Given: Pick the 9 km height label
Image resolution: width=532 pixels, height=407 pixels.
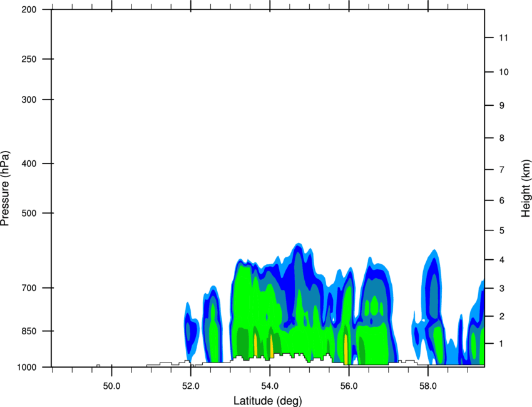Looking at the screenshot, I should (502, 106).
